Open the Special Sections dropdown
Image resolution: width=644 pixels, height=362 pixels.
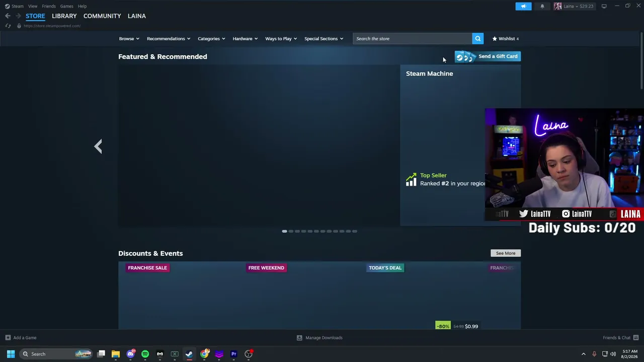coord(324,39)
